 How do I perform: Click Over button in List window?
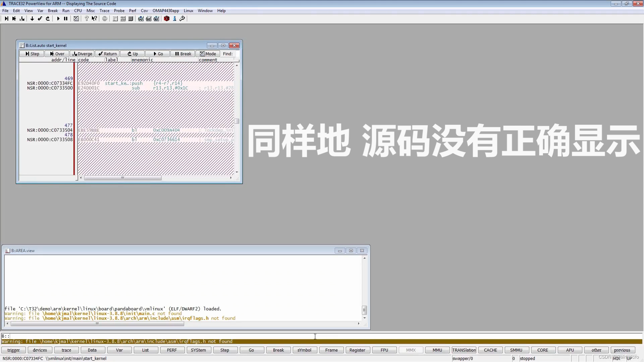point(57,54)
